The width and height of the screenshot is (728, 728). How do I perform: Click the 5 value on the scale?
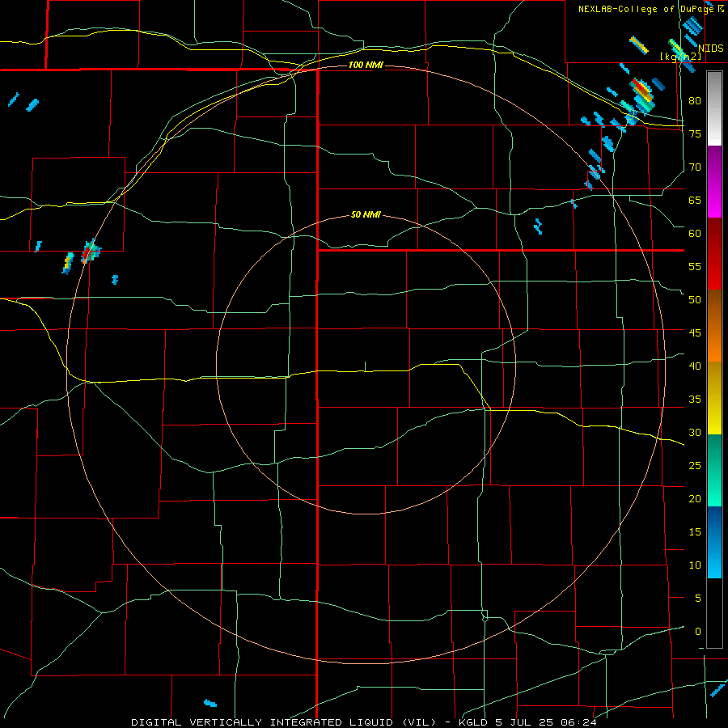pyautogui.click(x=698, y=598)
